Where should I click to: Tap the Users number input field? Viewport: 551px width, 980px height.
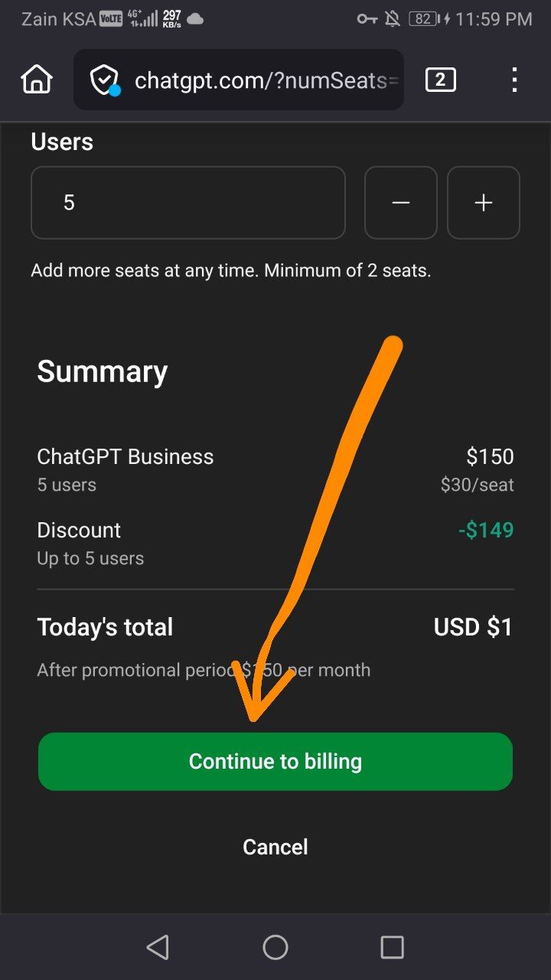point(187,203)
